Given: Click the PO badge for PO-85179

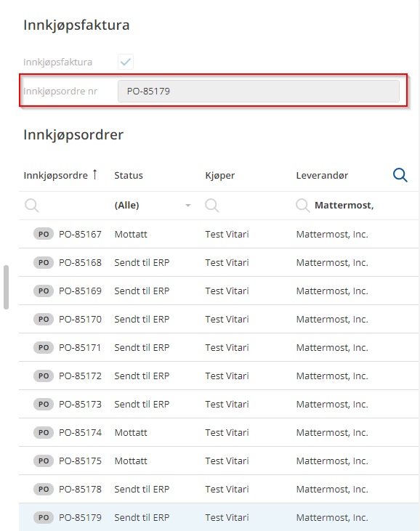Looking at the screenshot, I should pos(44,517).
